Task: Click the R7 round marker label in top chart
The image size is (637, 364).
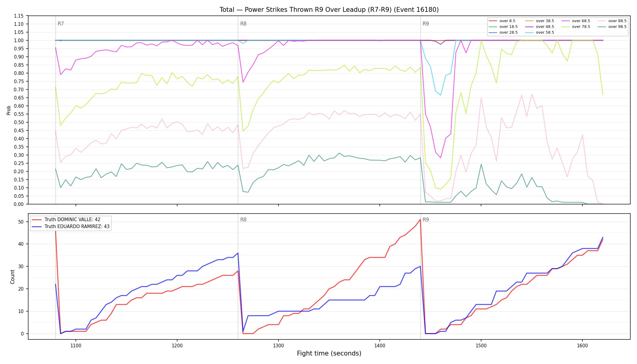Action: tap(61, 24)
